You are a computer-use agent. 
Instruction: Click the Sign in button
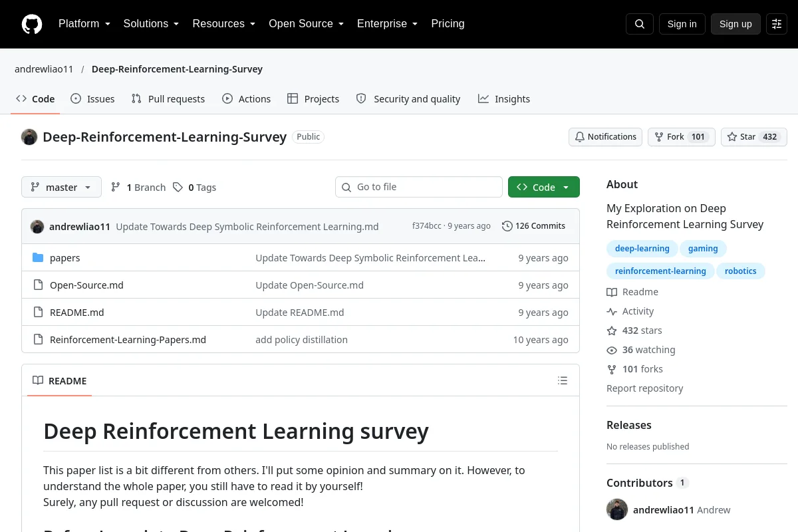682,24
